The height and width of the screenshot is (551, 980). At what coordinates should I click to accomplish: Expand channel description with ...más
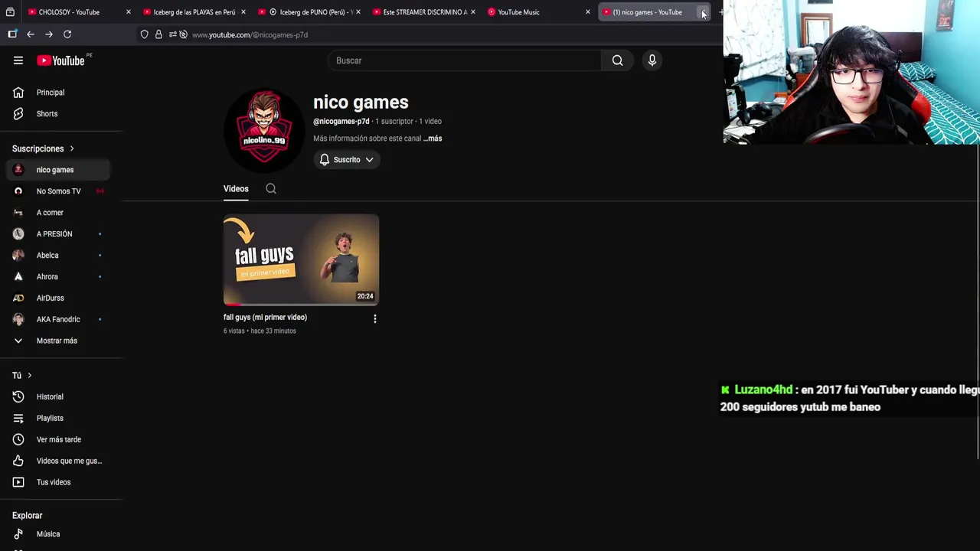click(x=433, y=139)
